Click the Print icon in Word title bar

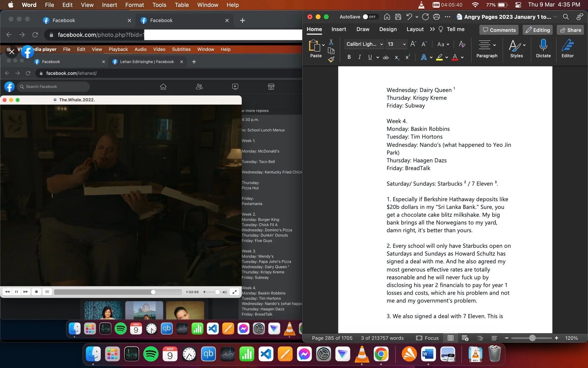pyautogui.click(x=436, y=17)
